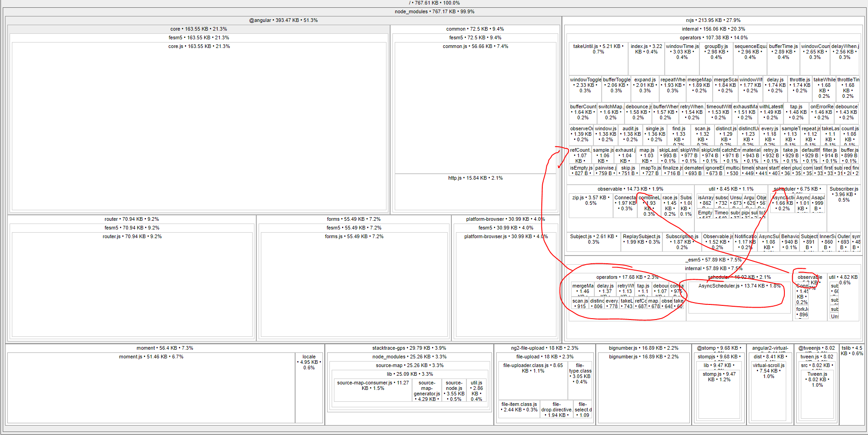The image size is (868, 437).
Task: Click the platform-browser.js 30.99 KB block
Action: pos(506,284)
